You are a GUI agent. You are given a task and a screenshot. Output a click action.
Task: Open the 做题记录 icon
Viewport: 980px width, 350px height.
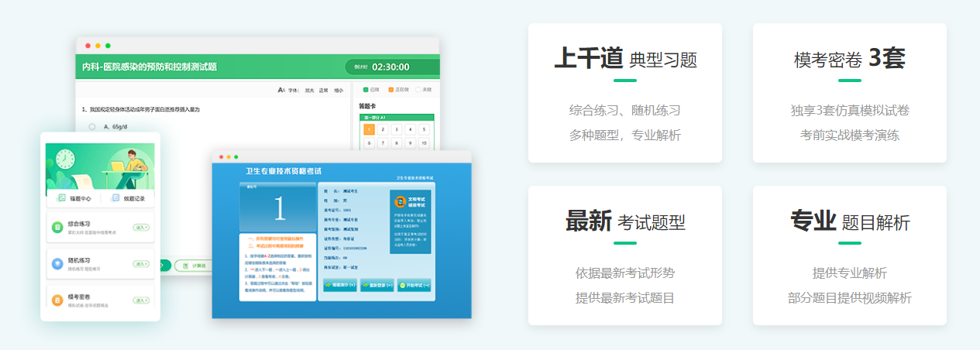[116, 197]
